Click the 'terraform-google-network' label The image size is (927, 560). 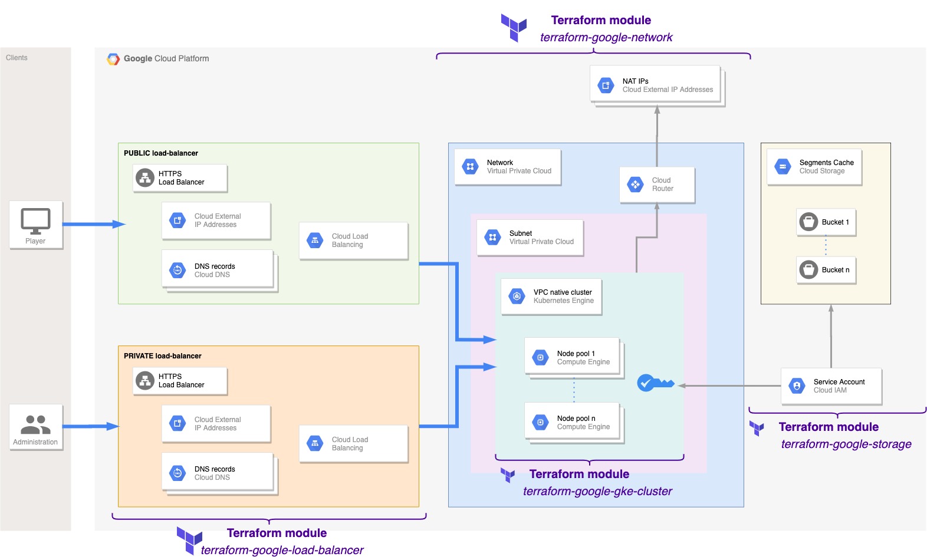606,37
